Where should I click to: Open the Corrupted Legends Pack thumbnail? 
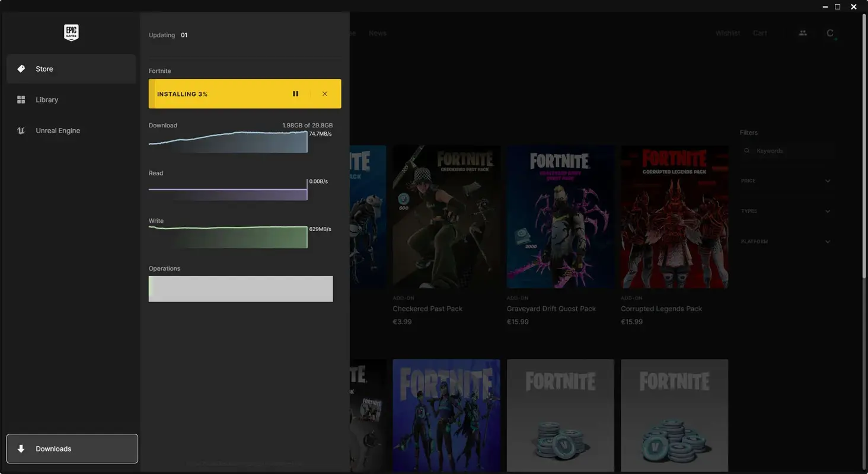click(674, 216)
